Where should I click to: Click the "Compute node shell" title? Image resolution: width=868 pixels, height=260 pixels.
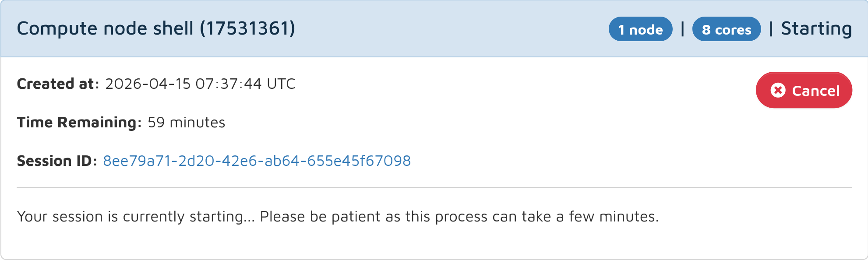click(x=105, y=29)
